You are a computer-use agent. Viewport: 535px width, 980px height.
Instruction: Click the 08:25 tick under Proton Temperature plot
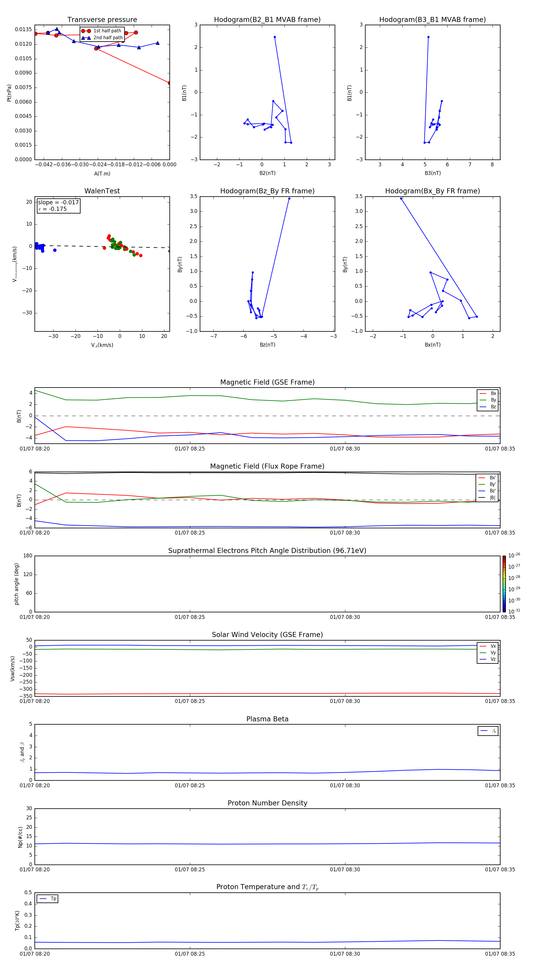(190, 954)
